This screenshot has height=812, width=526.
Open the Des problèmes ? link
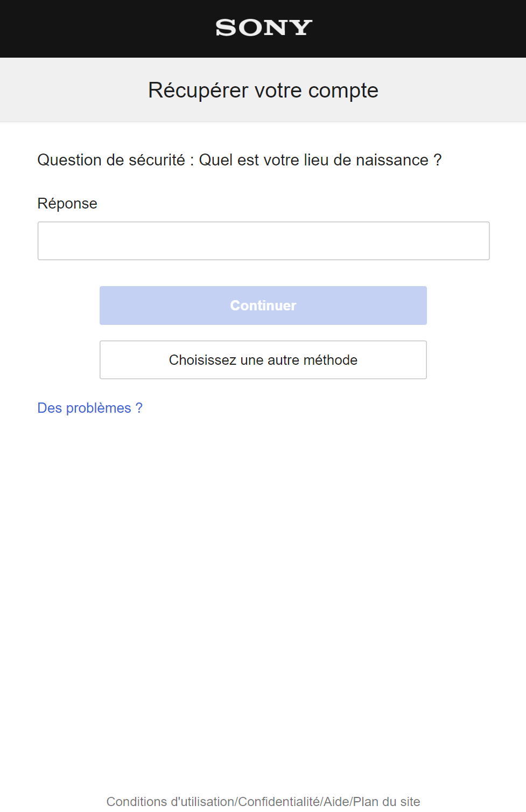pyautogui.click(x=89, y=408)
